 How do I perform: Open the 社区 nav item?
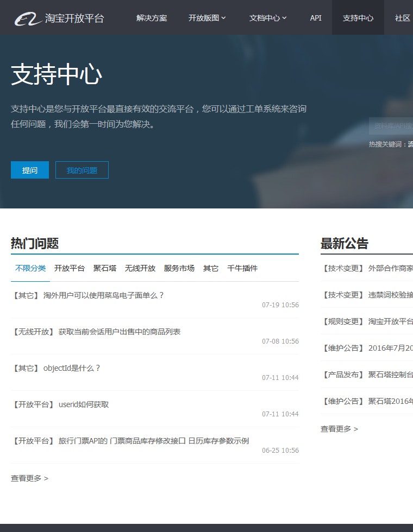pos(403,18)
